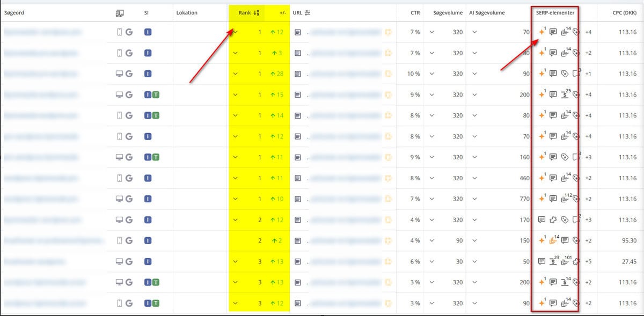The width and height of the screenshot is (644, 316).
Task: Expand AI volume chevron in the 460 row
Action: tap(474, 178)
